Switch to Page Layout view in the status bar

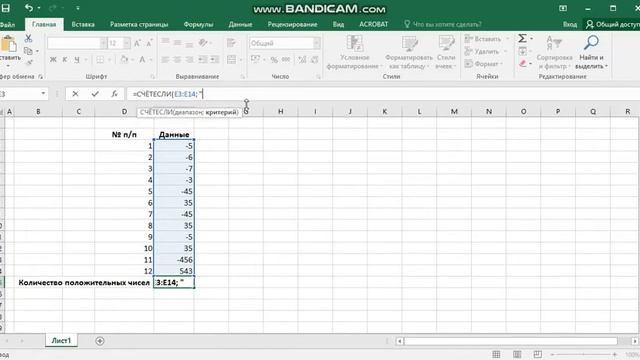click(517, 354)
